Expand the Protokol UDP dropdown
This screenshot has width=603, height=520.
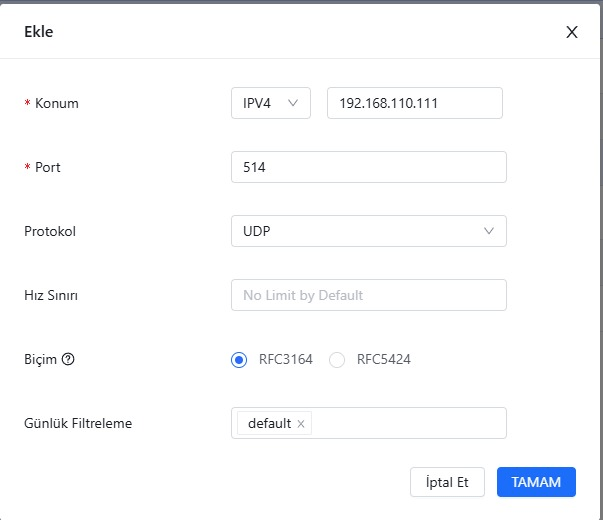[368, 231]
